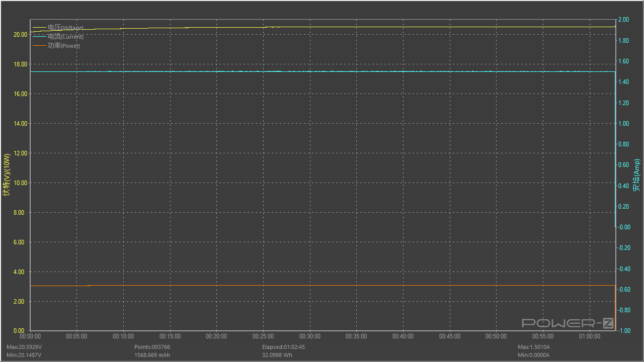Click the 01:00:00 time axis marker
Screen dimensions: 644x362
(589, 336)
